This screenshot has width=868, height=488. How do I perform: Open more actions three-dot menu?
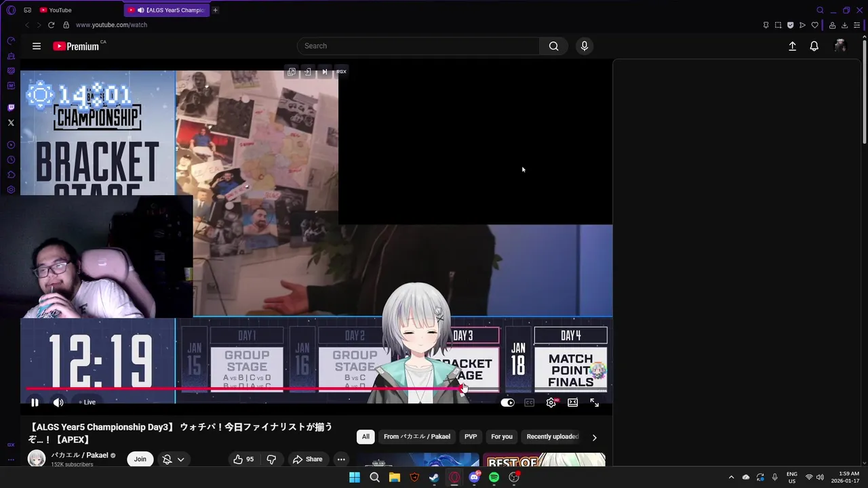tap(341, 460)
